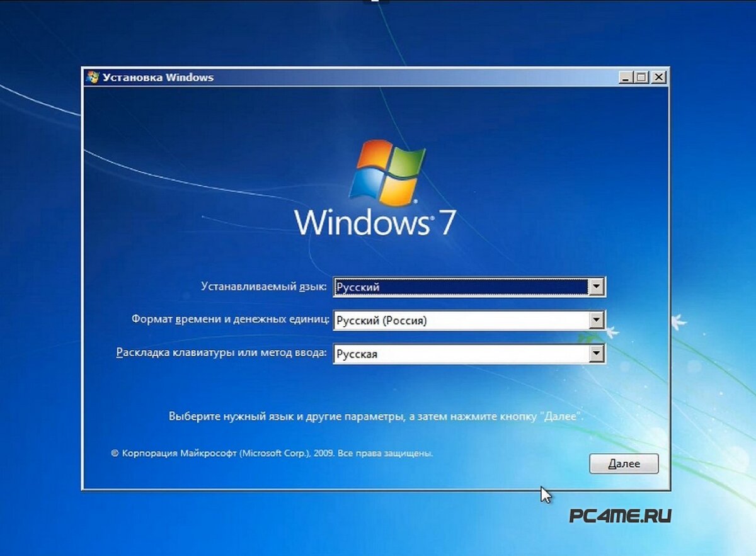The image size is (756, 556).
Task: Click the Корпорация Майкрософт copyright text
Action: coord(272,453)
